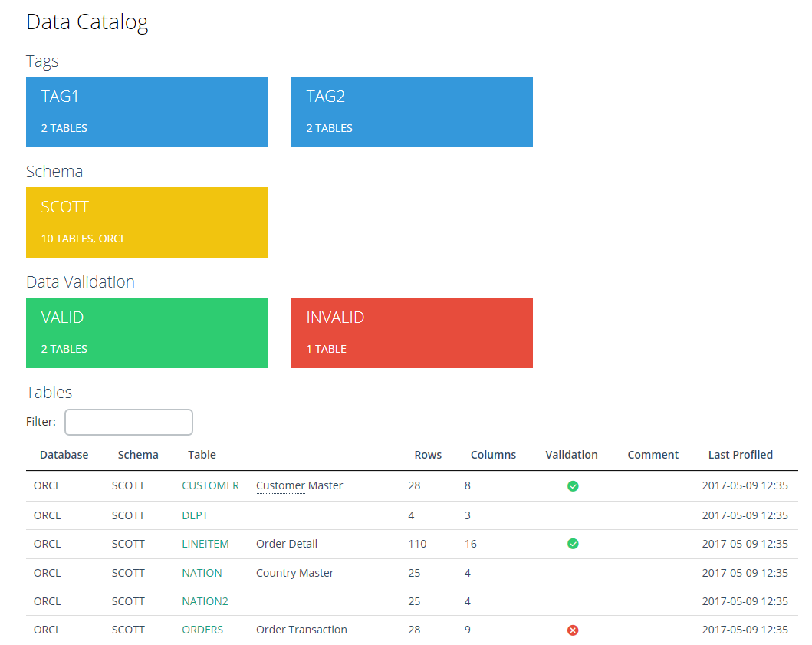The height and width of the screenshot is (645, 812).
Task: Click the Customer Master description text
Action: (x=299, y=485)
